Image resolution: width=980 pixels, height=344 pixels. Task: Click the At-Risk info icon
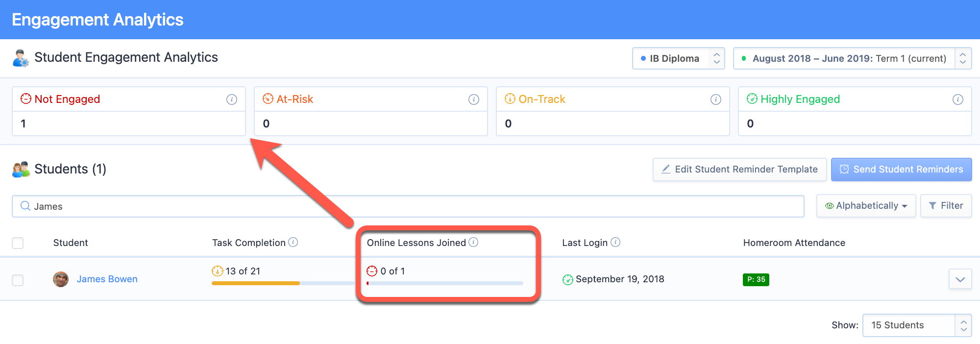pyautogui.click(x=474, y=99)
